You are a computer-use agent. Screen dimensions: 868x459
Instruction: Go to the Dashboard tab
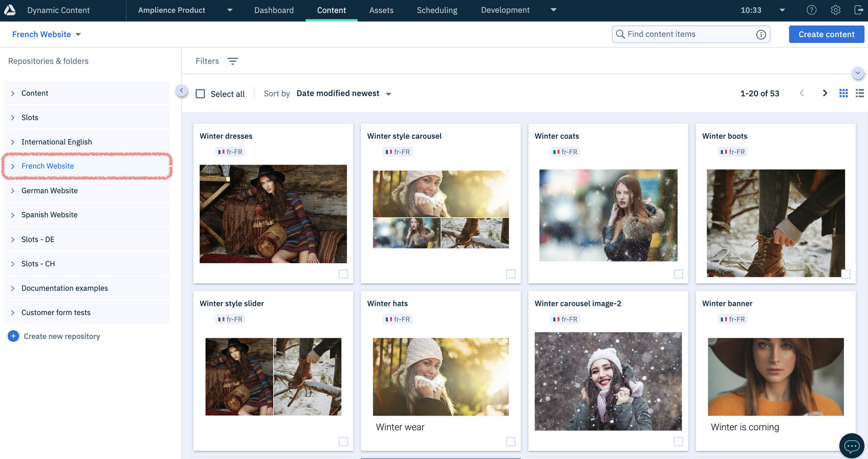(x=274, y=10)
